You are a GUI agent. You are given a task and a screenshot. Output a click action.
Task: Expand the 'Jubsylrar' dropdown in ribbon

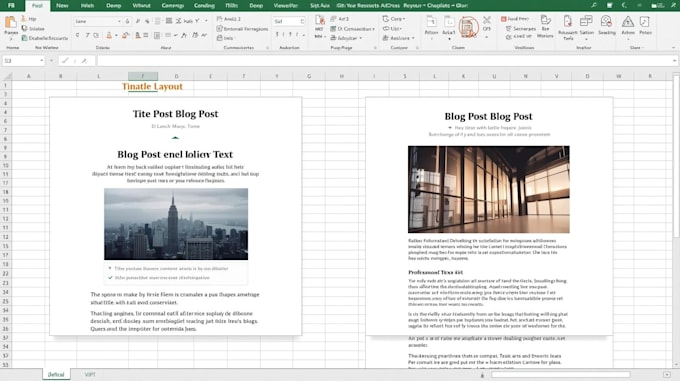[x=360, y=38]
